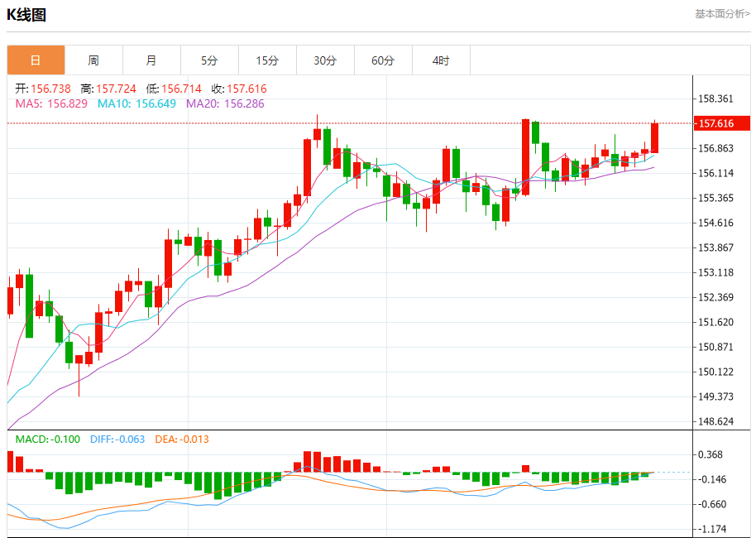Click the DIFF: -0.063 indicator label
756x538 pixels.
(x=117, y=440)
